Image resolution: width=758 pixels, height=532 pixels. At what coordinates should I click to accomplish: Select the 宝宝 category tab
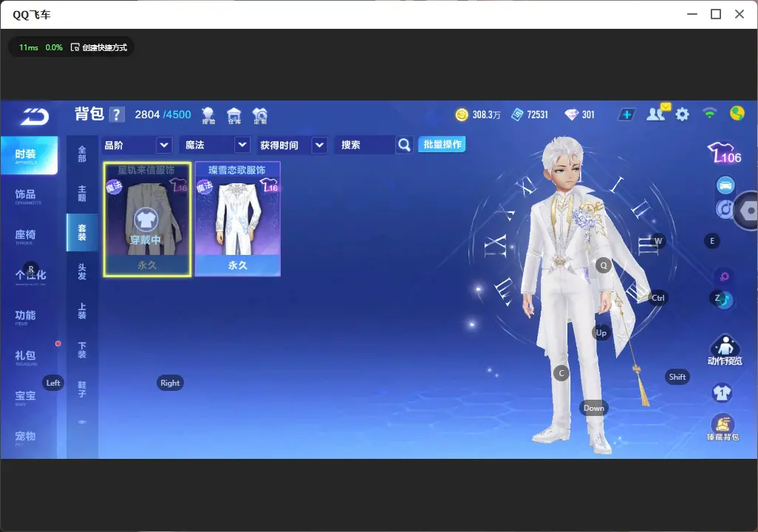[x=25, y=397]
